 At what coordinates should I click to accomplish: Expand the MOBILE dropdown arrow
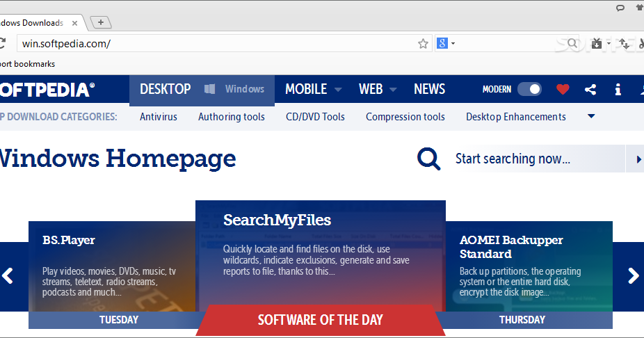pyautogui.click(x=338, y=90)
